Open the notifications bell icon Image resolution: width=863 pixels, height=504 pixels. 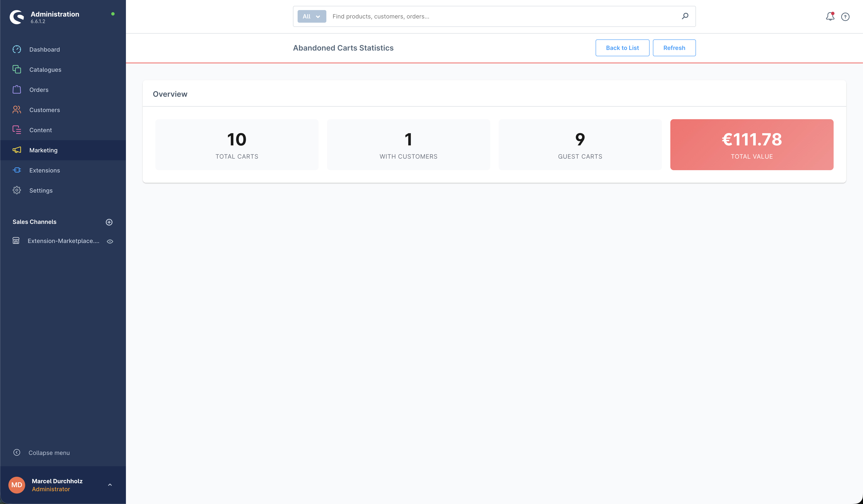(830, 16)
